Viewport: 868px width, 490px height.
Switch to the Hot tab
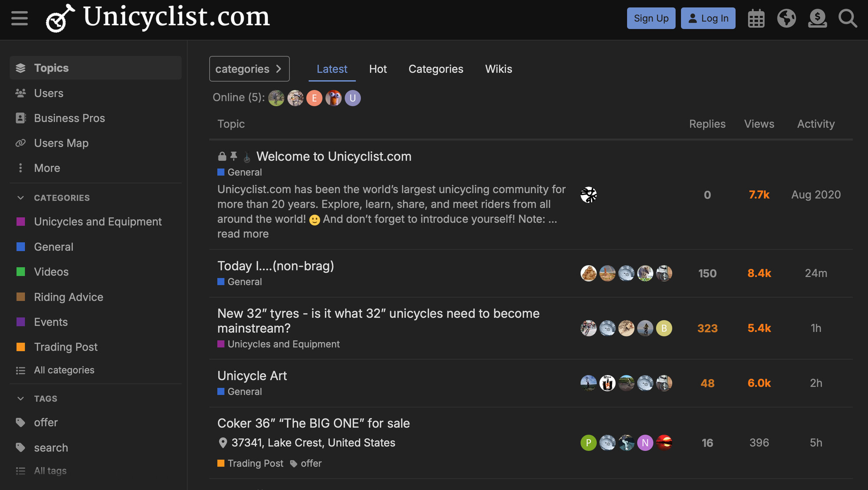(x=378, y=69)
